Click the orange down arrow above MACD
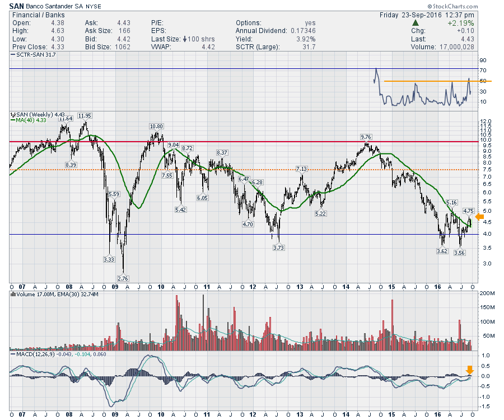Screen dimensions: 504x420 coord(470,370)
